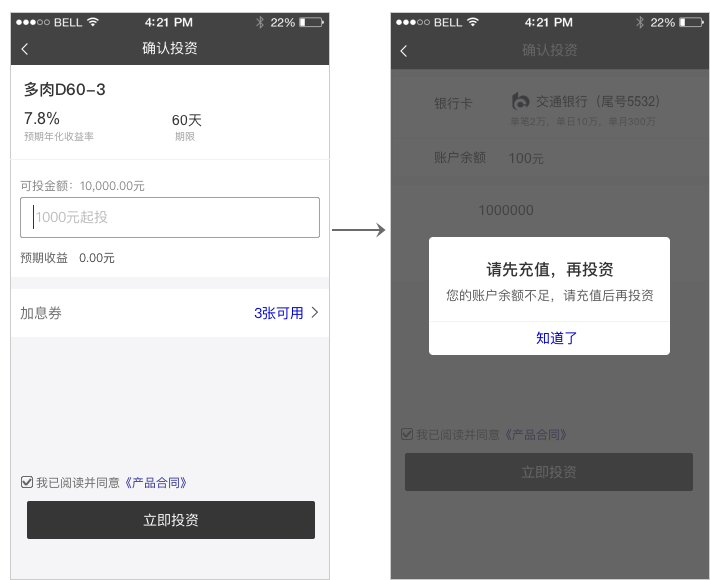This screenshot has width=710, height=580.
Task: Click the Bluetooth icon in left status bar
Action: pos(259,22)
